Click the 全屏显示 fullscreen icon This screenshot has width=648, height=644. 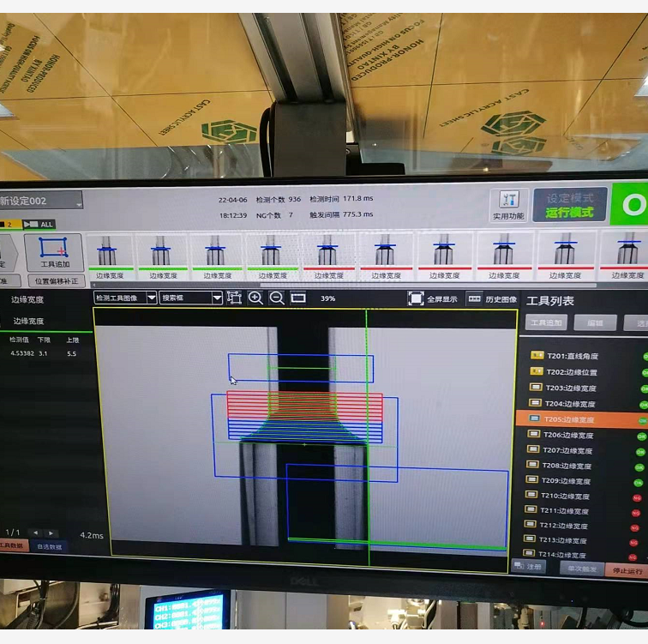coord(416,298)
